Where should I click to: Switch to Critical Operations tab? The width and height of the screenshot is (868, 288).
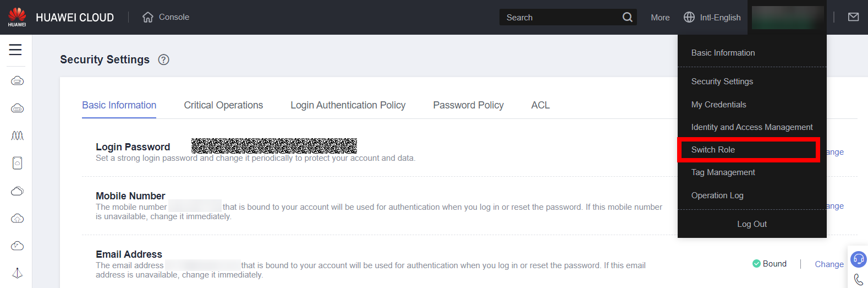tap(223, 105)
